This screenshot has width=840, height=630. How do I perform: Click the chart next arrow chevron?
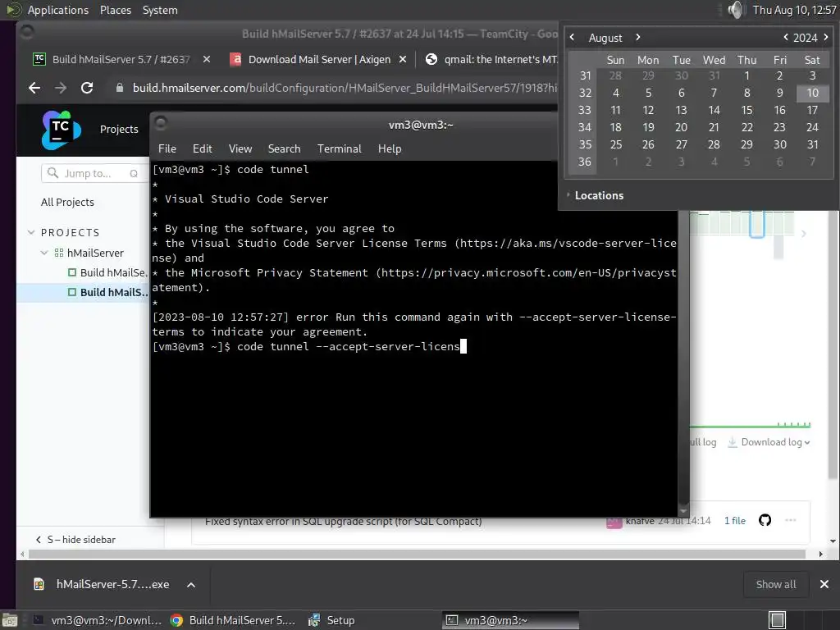803,234
